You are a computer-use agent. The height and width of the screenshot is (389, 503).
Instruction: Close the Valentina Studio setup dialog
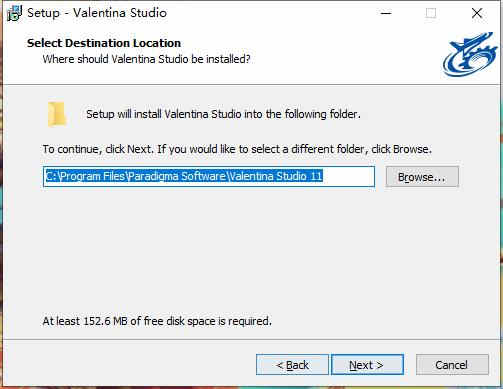coord(477,13)
